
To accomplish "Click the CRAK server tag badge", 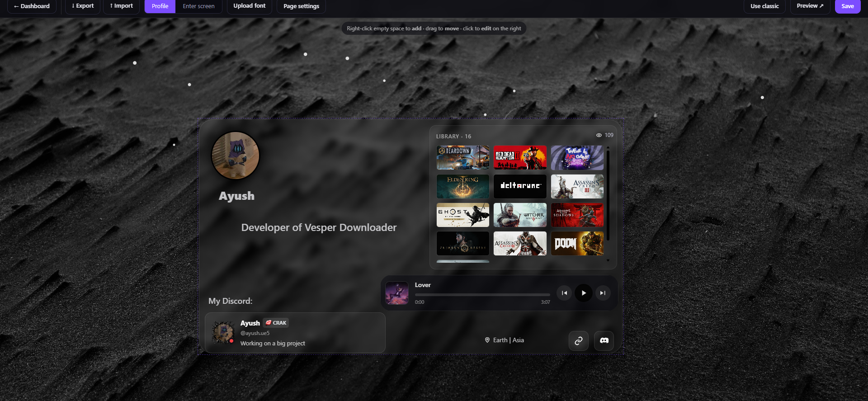I will point(276,323).
